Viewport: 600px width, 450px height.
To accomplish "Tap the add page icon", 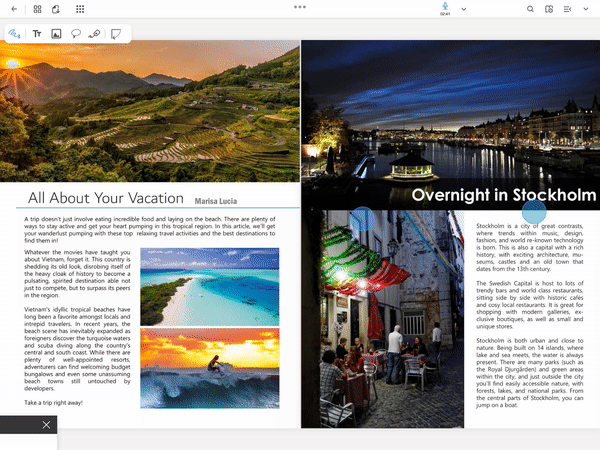I will tap(549, 9).
